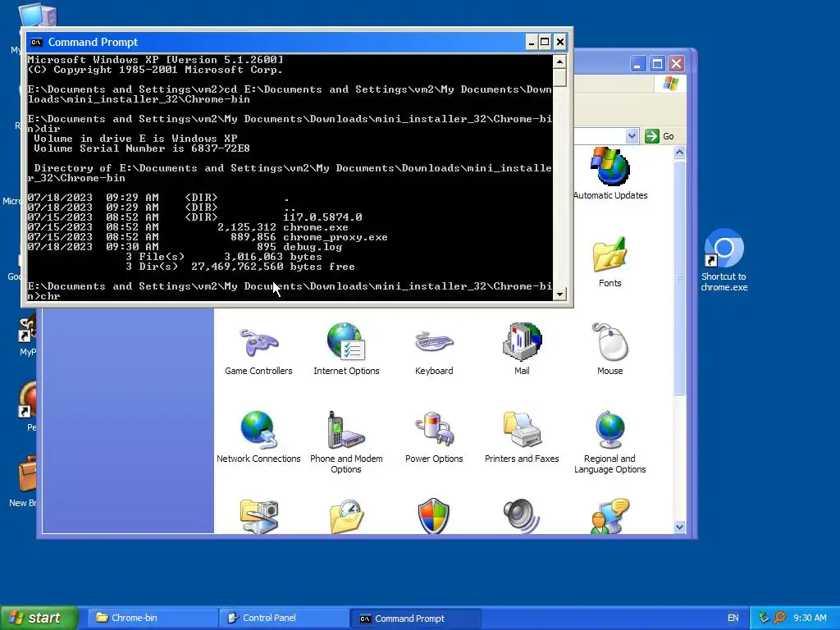Open Automatic Updates in Control Panel
This screenshot has height=630, width=840.
[610, 174]
